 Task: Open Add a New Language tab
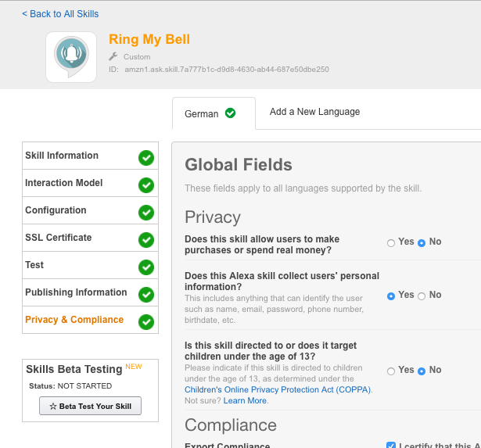coord(314,112)
